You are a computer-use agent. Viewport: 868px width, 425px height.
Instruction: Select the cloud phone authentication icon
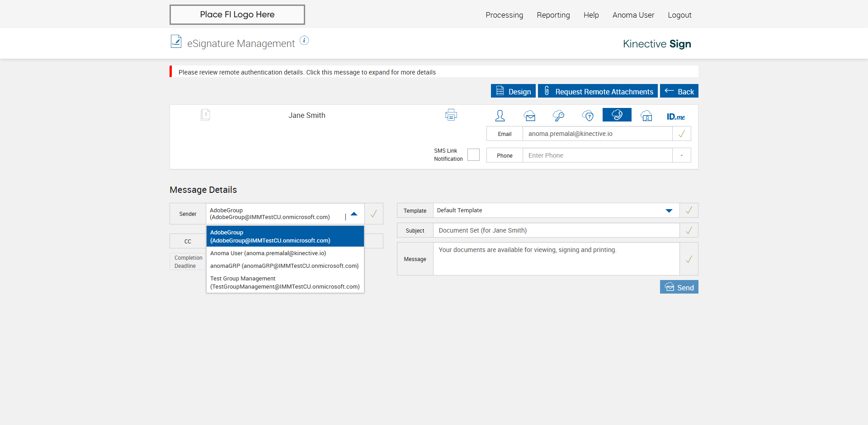click(617, 115)
